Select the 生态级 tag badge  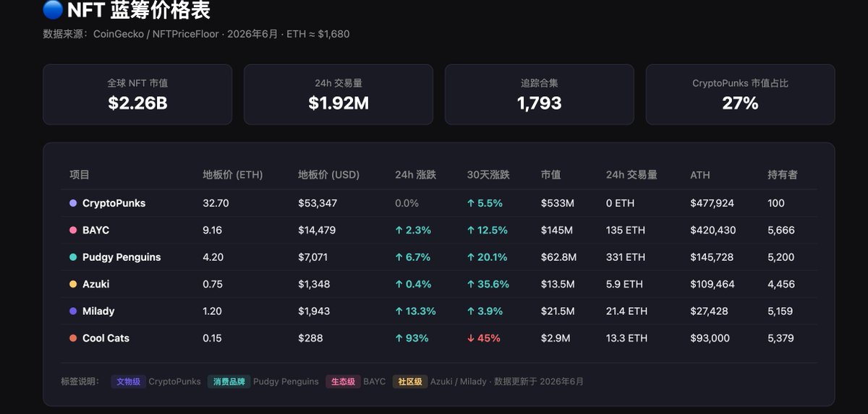(344, 381)
